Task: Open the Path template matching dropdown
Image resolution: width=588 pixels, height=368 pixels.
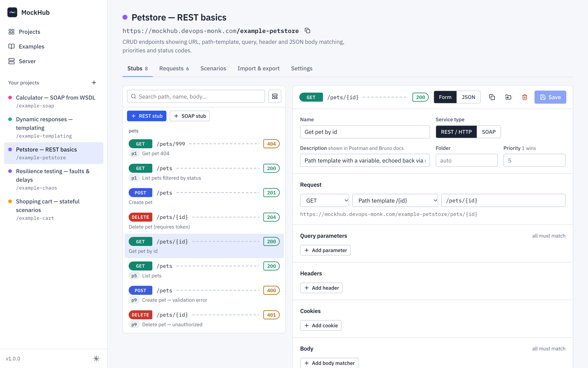Action: coord(395,200)
